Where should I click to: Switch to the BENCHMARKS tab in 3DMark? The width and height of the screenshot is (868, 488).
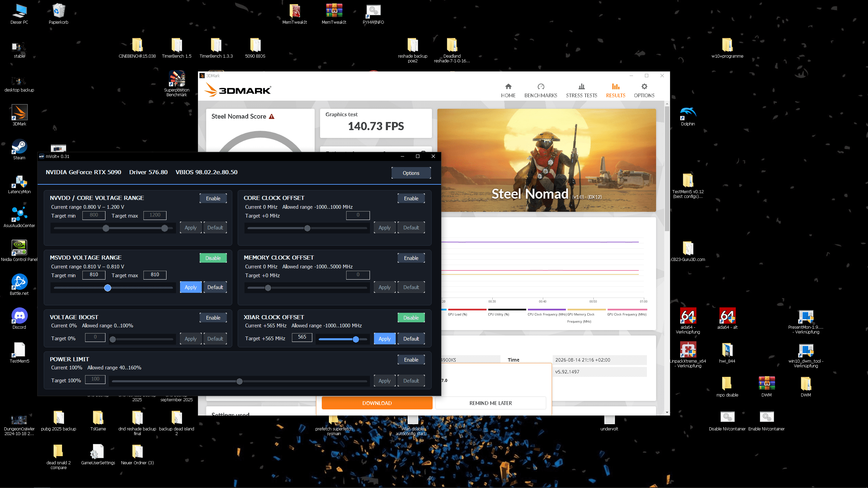point(541,90)
